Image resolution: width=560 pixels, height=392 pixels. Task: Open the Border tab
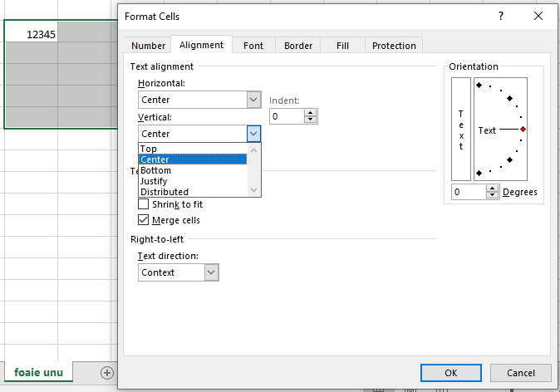coord(298,46)
